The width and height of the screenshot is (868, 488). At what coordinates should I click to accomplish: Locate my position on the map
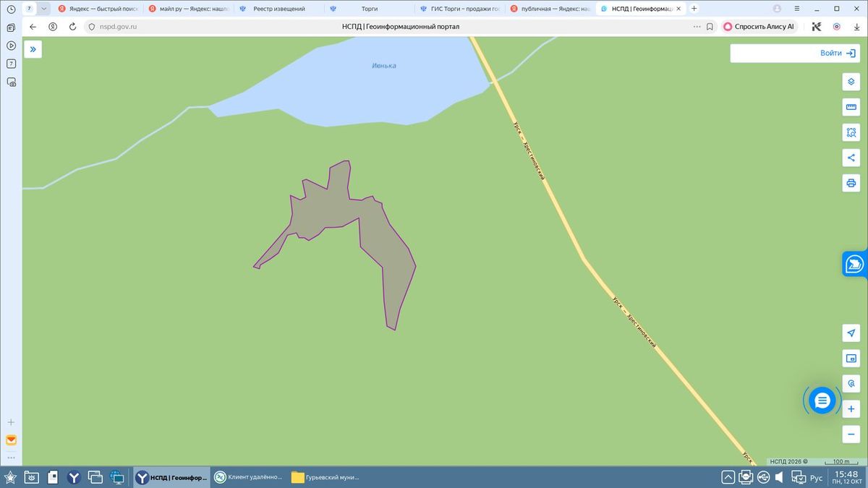[851, 333]
